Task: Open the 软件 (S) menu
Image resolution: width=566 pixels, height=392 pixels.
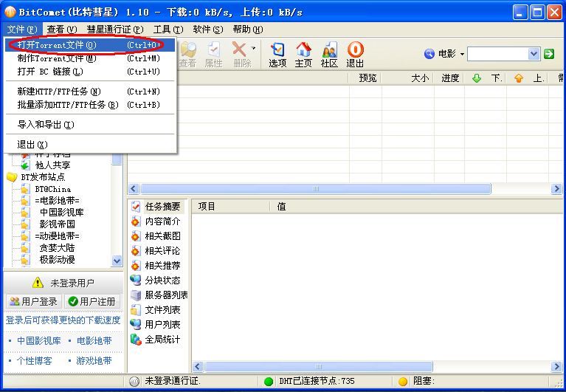Action: [x=208, y=30]
